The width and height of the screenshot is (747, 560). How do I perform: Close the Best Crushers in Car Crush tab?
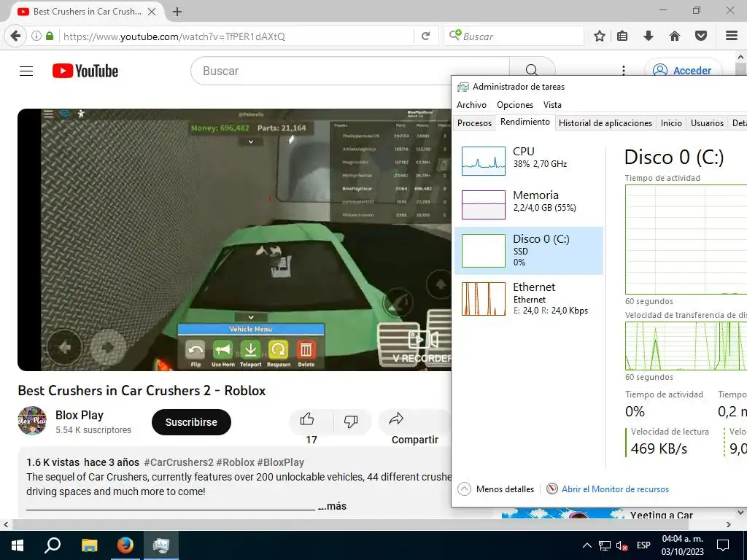pos(152,12)
